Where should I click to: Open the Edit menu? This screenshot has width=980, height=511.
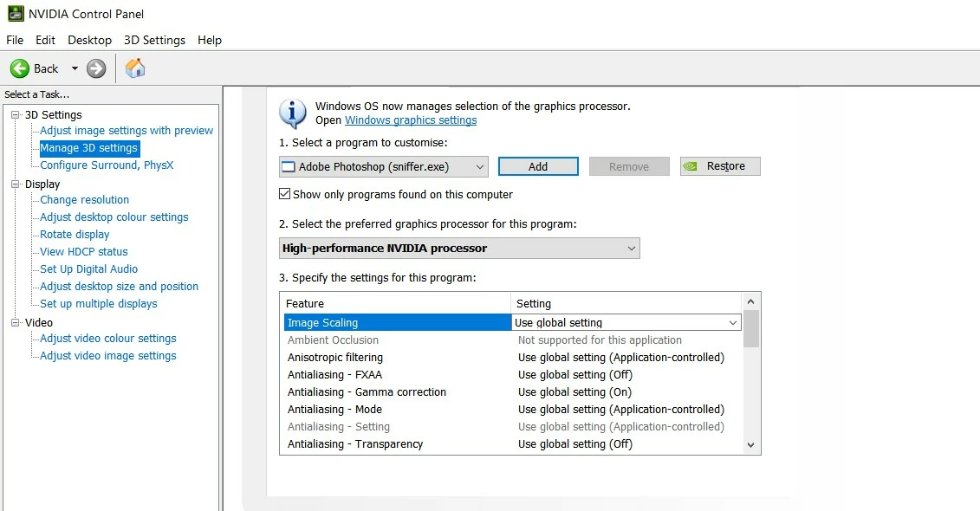tap(45, 40)
